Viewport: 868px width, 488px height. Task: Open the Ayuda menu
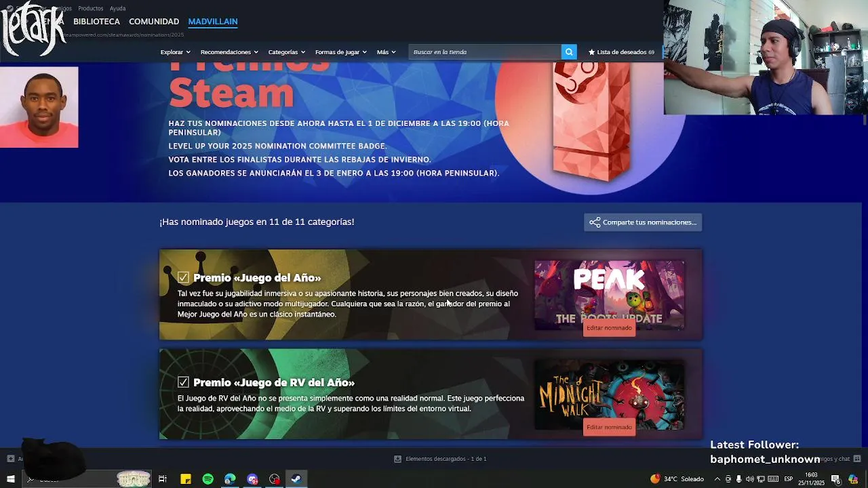(118, 8)
